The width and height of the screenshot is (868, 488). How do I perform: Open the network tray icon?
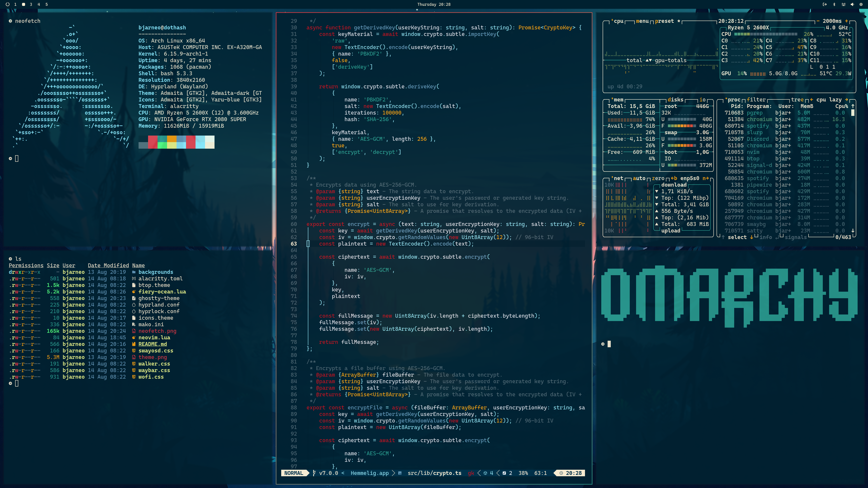click(x=843, y=4)
